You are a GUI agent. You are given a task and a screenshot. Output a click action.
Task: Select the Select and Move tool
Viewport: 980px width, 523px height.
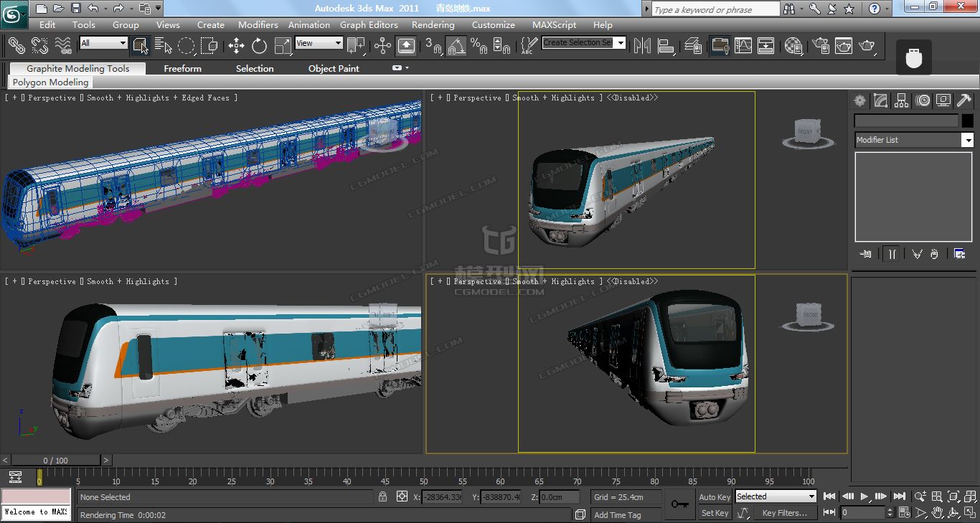(236, 46)
